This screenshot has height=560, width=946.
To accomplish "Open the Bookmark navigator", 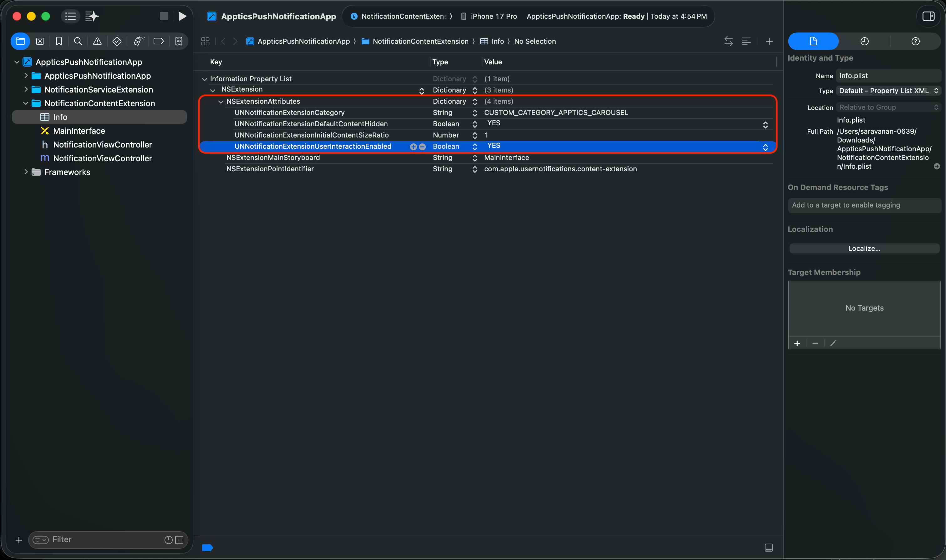I will coord(59,41).
